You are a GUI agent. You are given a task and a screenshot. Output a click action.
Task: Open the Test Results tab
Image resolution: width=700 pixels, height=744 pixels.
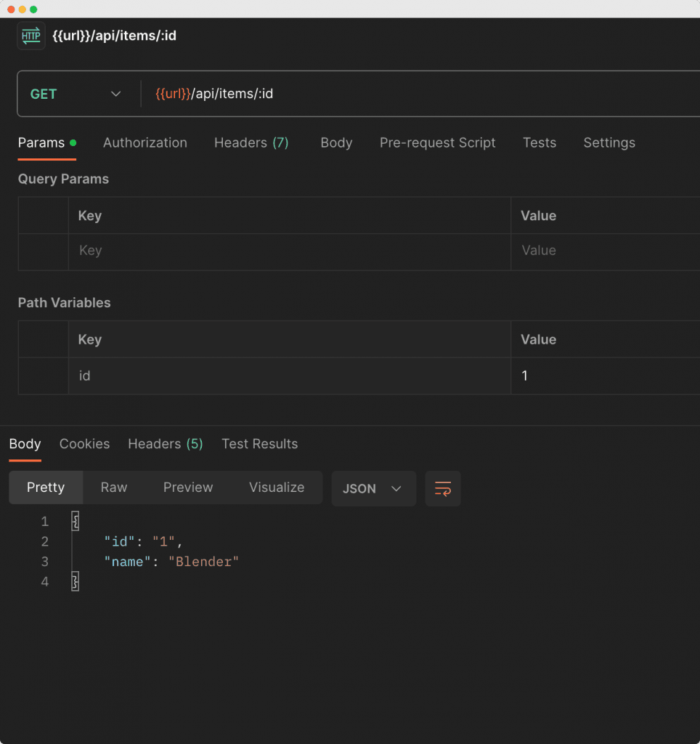tap(259, 444)
